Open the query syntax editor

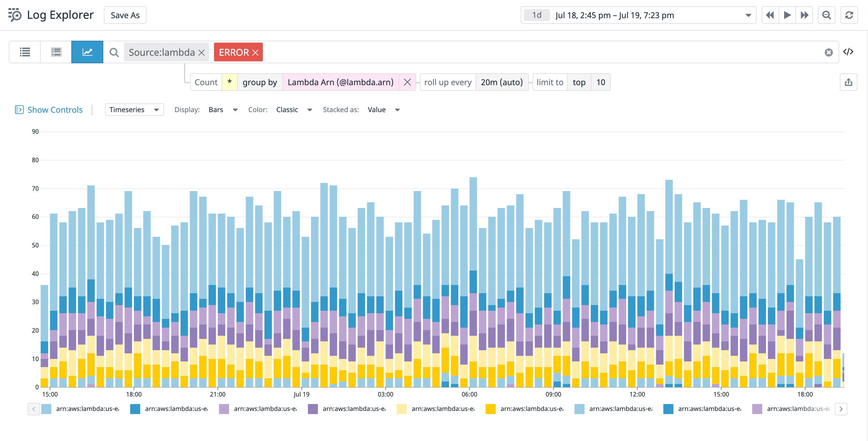click(x=849, y=52)
